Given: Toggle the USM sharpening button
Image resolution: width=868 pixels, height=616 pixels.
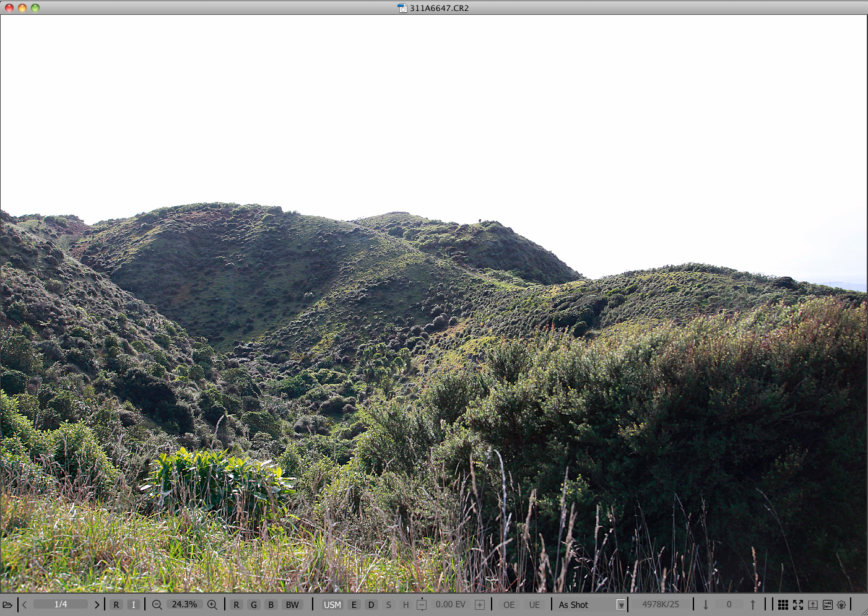Looking at the screenshot, I should click(332, 605).
